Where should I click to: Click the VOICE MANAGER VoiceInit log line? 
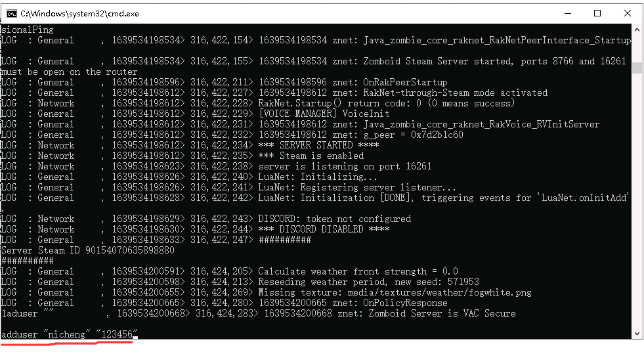pos(196,114)
